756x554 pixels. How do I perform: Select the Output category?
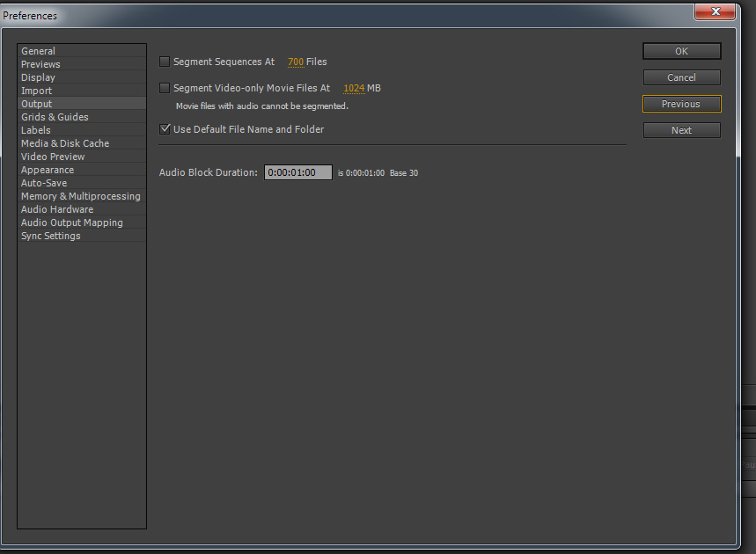(82, 104)
